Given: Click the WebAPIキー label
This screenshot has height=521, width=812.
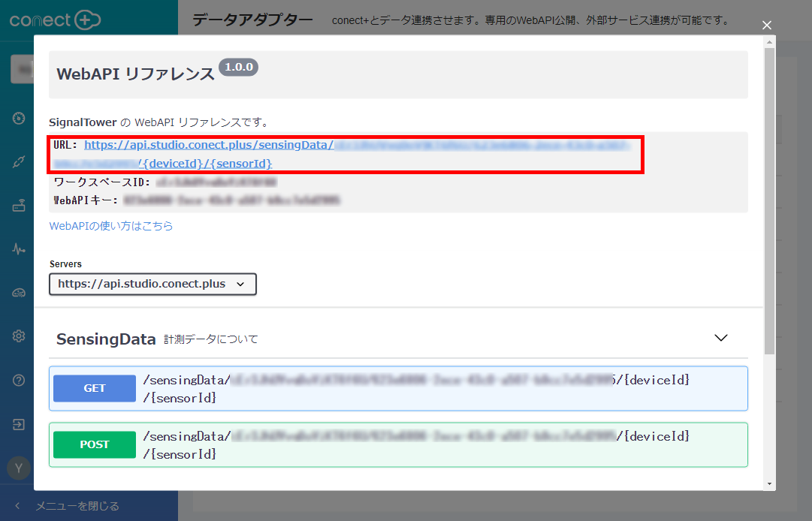Looking at the screenshot, I should 86,200.
